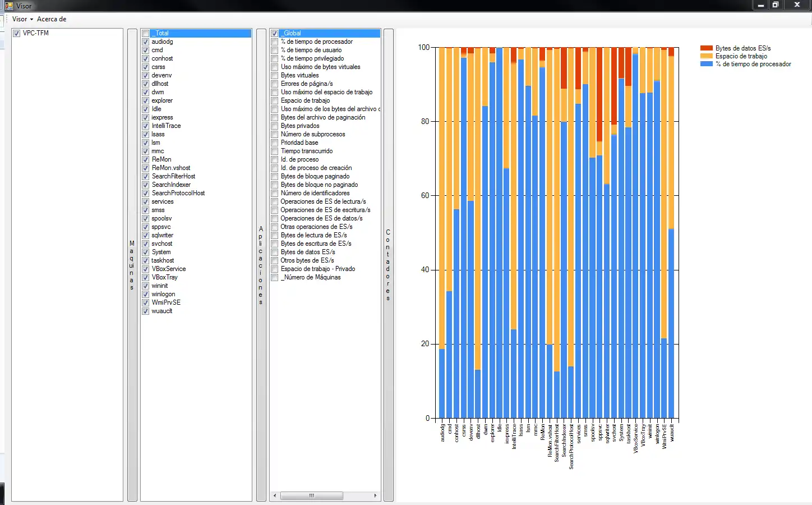Select 'IntelliTrace' process entry

pyautogui.click(x=166, y=126)
